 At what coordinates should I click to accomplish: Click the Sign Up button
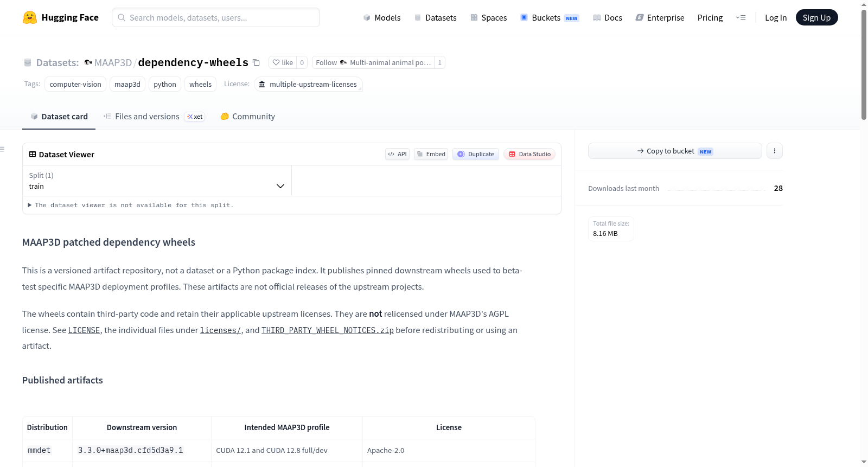coord(816,17)
